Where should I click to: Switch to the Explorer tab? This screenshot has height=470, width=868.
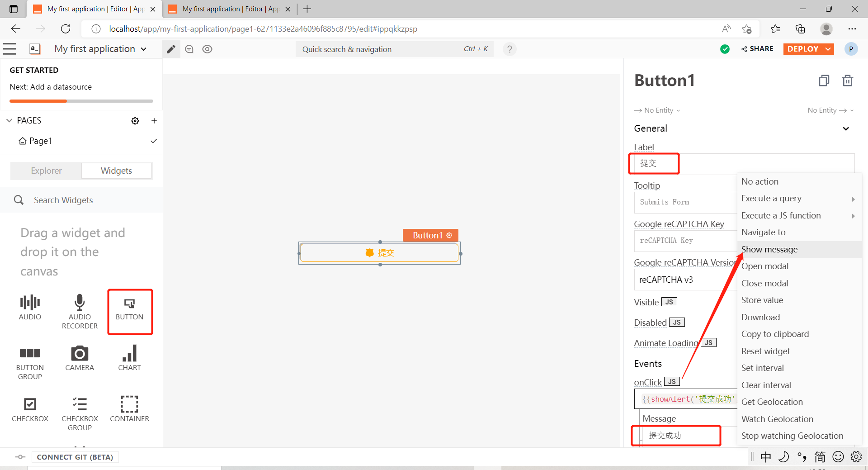click(x=46, y=171)
